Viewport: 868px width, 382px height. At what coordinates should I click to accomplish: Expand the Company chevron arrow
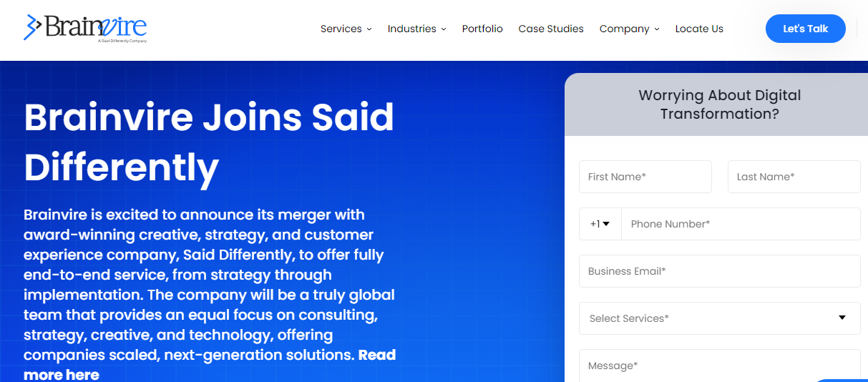[657, 29]
